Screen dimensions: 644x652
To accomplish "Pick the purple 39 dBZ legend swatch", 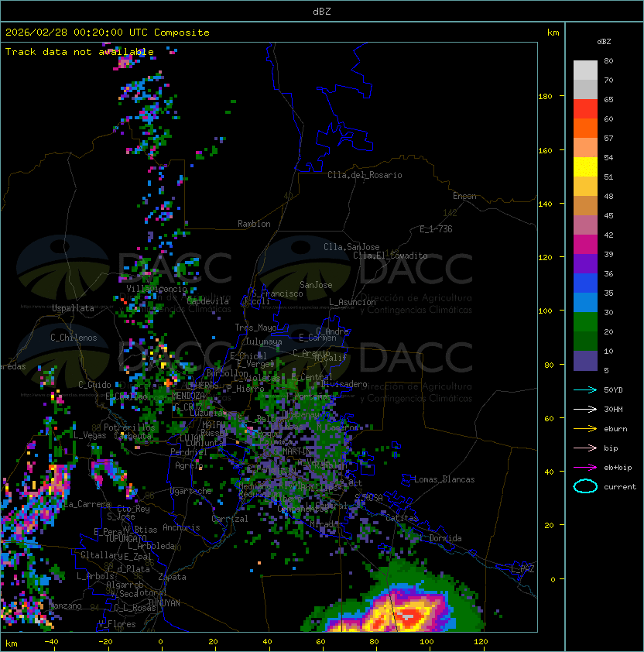I will coord(585,263).
